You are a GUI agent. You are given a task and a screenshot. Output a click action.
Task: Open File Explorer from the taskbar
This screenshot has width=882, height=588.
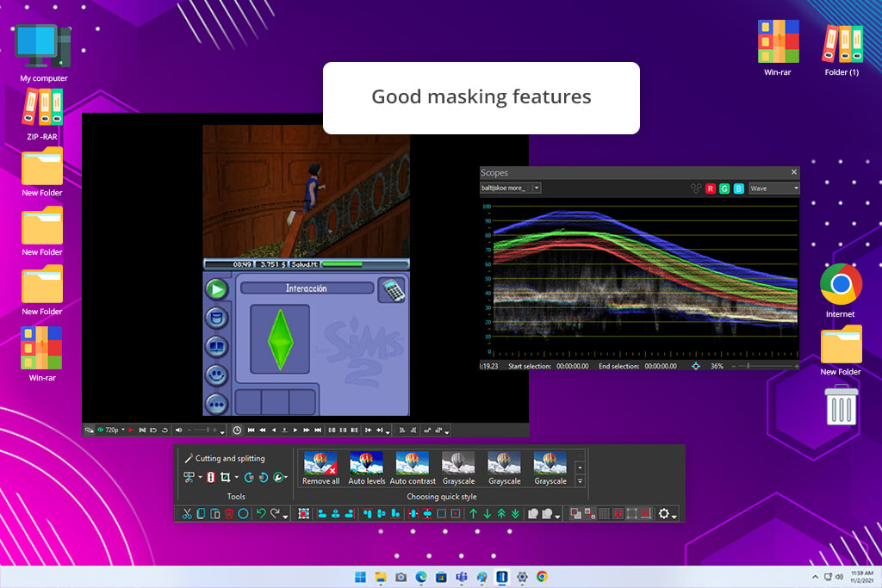(381, 577)
